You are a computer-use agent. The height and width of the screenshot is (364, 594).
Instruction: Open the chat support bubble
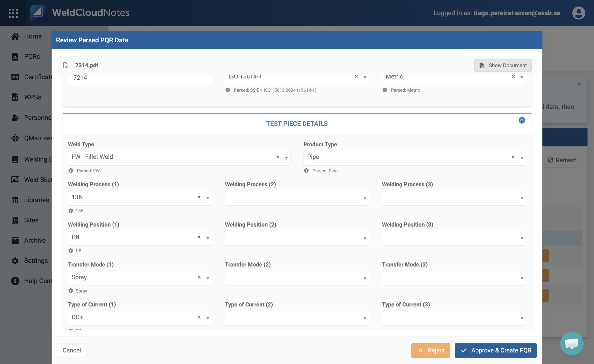[572, 344]
